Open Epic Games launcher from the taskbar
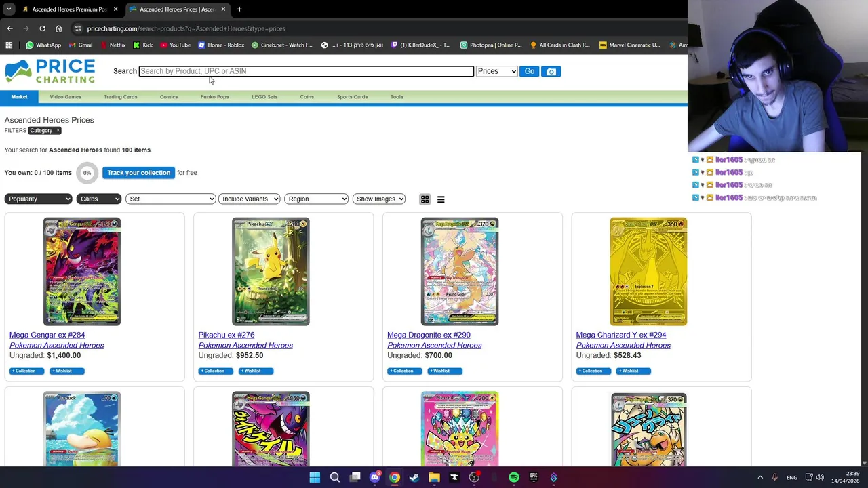868x488 pixels. coord(534,477)
